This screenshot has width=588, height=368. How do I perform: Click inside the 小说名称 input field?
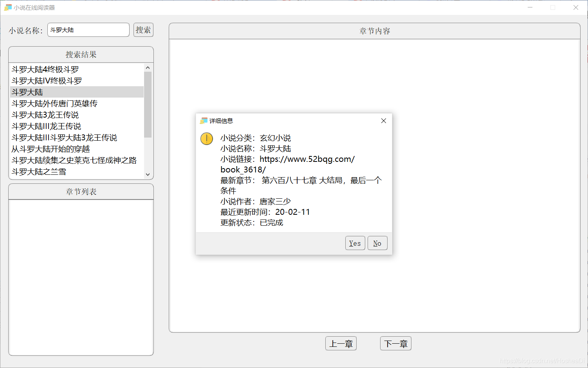[x=88, y=30]
